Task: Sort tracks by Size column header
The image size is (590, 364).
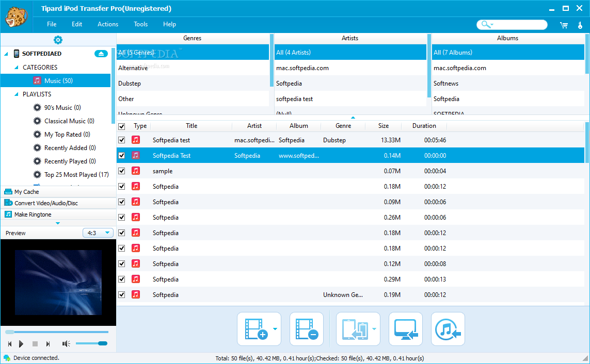Action: (384, 126)
